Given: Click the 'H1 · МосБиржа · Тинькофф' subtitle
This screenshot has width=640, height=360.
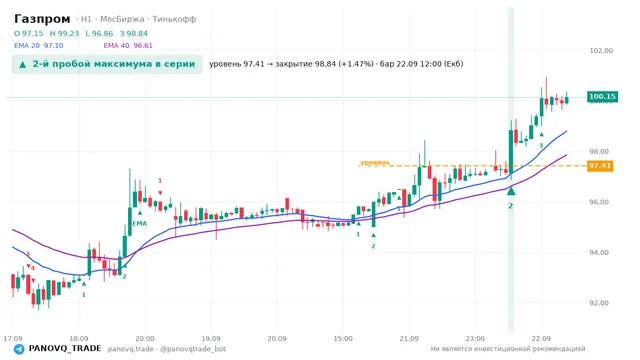Looking at the screenshot, I should 136,19.
